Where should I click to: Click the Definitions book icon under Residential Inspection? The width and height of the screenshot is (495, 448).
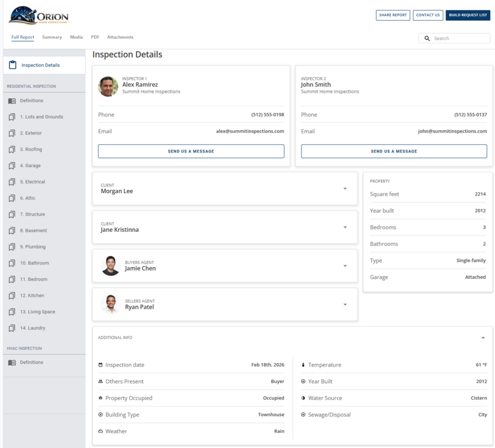click(11, 100)
